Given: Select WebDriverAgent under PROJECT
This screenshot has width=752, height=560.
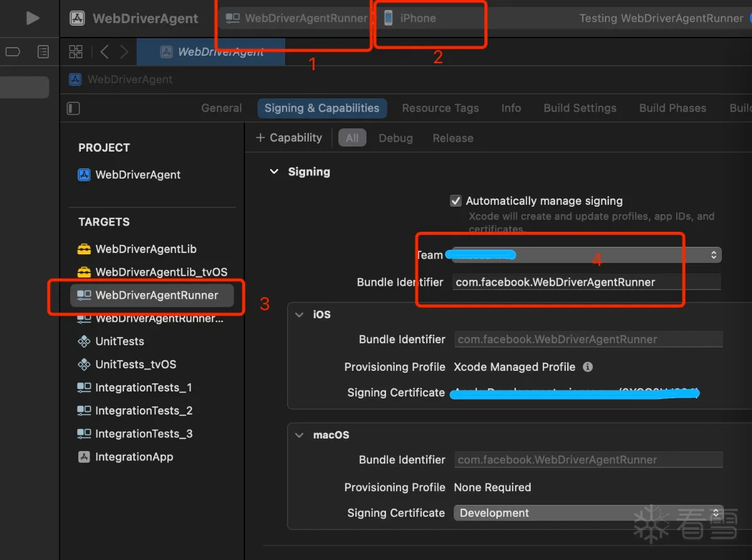Looking at the screenshot, I should [x=138, y=175].
